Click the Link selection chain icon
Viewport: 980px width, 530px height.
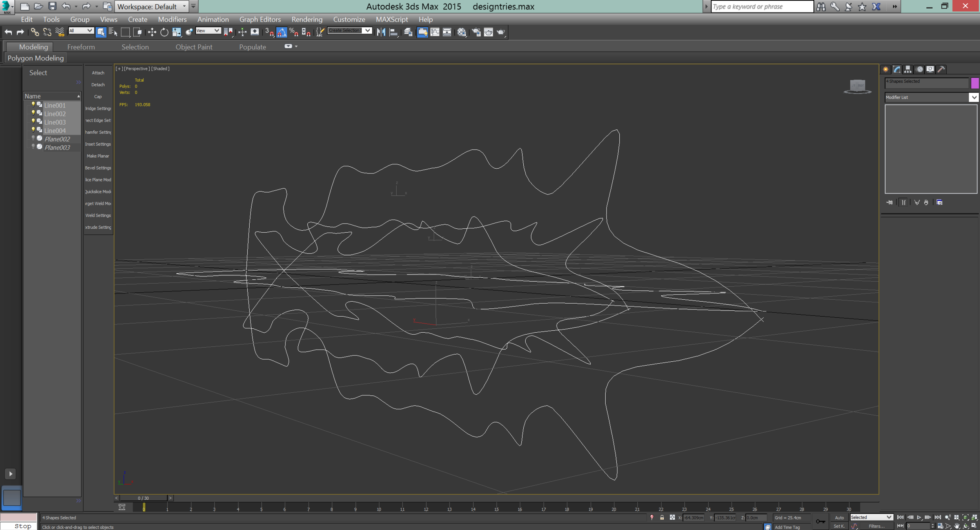tap(34, 32)
